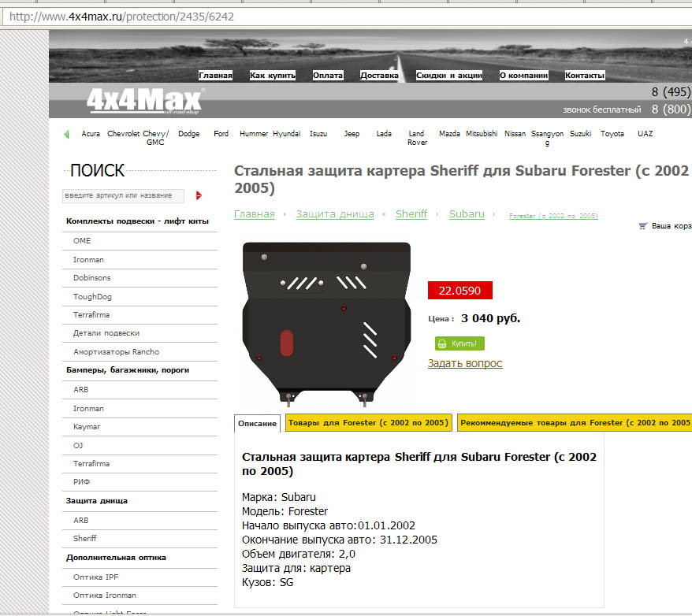Select Амортизаторы Rancho in sidebar
Image resolution: width=692 pixels, height=616 pixels.
pyautogui.click(x=116, y=352)
